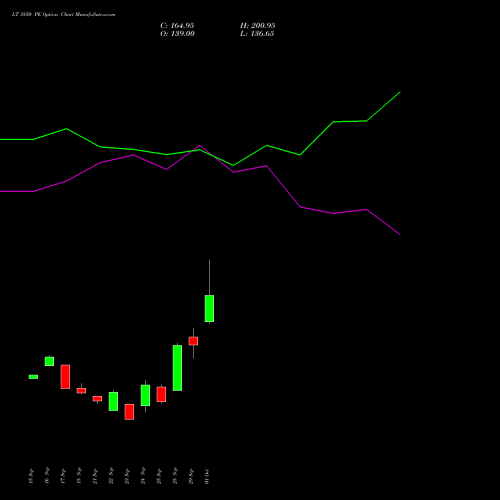Click the red candle above '17 Sep'
The image size is (500, 500).
(x=65, y=377)
